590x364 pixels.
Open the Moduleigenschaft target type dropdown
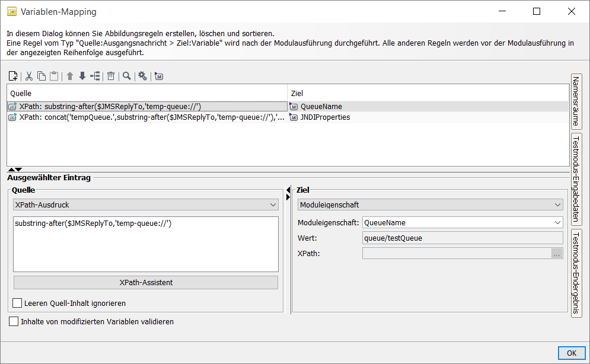(430, 205)
